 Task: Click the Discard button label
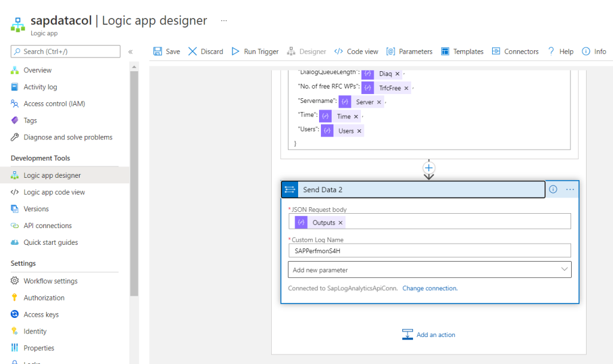(x=212, y=51)
